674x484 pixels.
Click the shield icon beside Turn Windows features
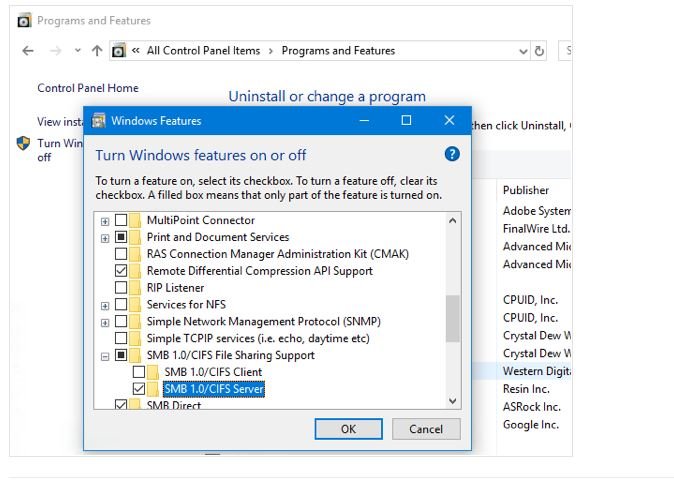(23, 143)
